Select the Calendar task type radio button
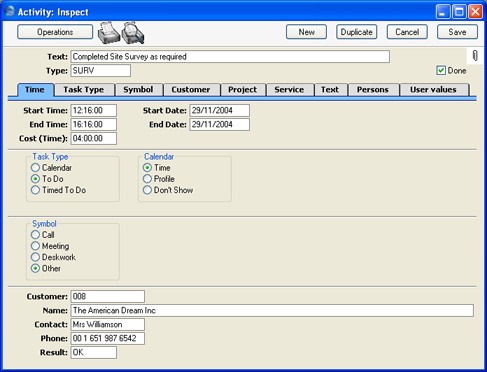487x372 pixels. [35, 167]
